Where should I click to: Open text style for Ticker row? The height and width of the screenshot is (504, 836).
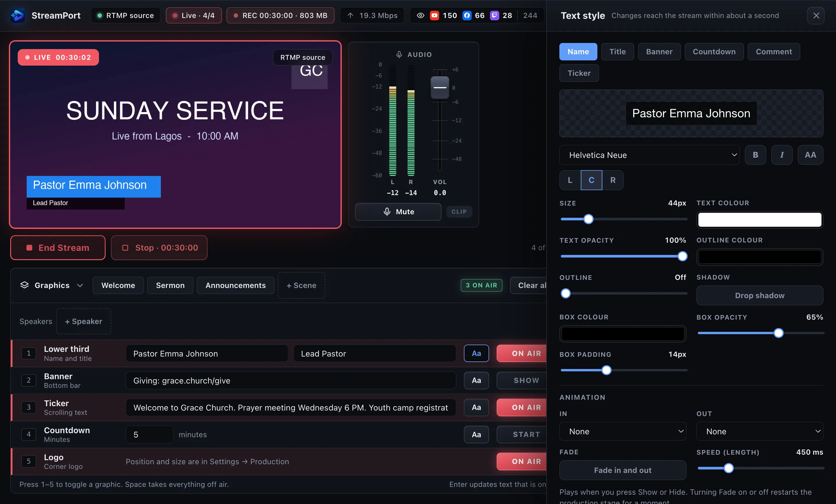pyautogui.click(x=476, y=407)
